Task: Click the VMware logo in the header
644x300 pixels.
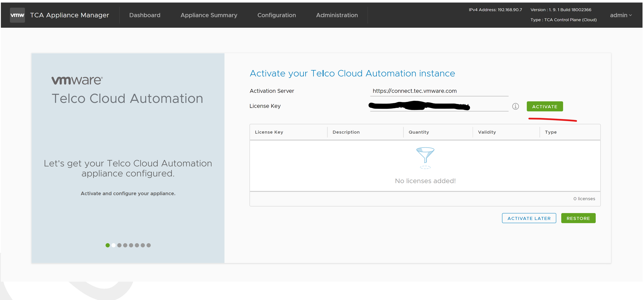Action: [17, 15]
